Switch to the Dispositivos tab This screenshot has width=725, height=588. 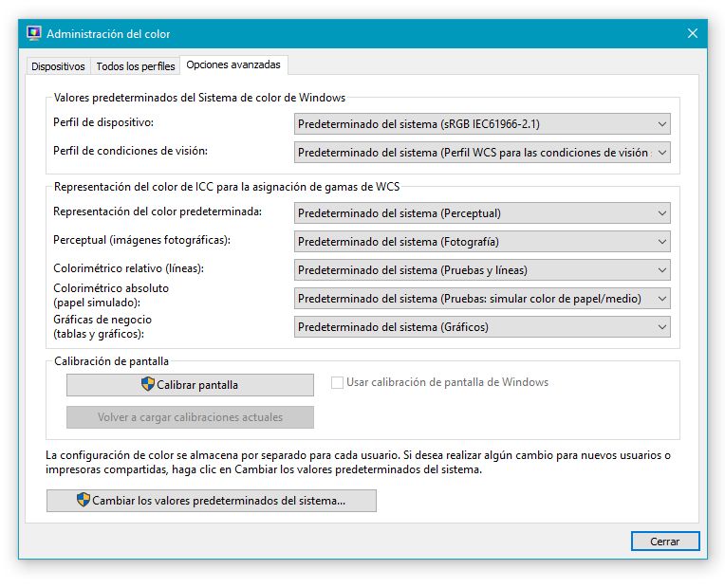click(58, 66)
